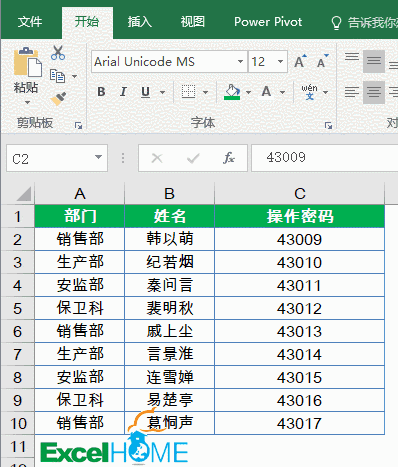Switch to the 视图 tab
The image size is (398, 467).
coord(193,22)
